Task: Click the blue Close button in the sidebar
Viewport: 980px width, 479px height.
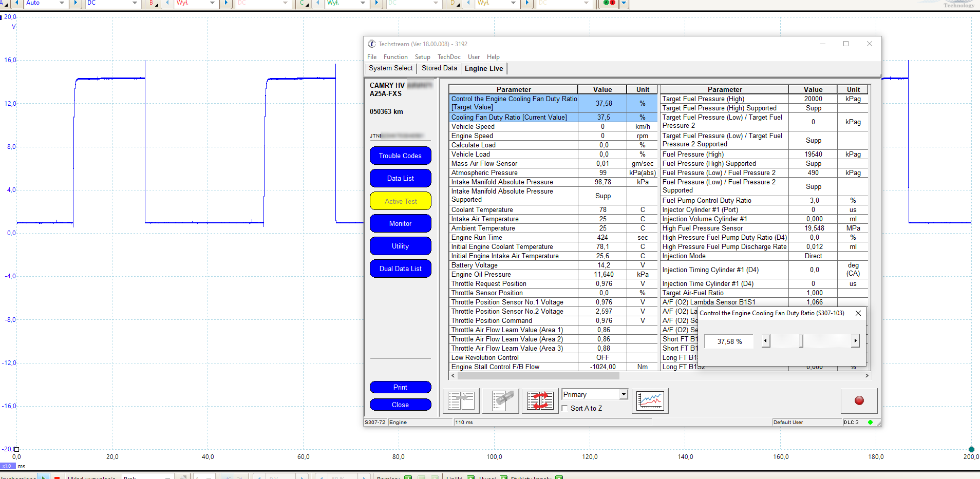Action: (x=400, y=405)
